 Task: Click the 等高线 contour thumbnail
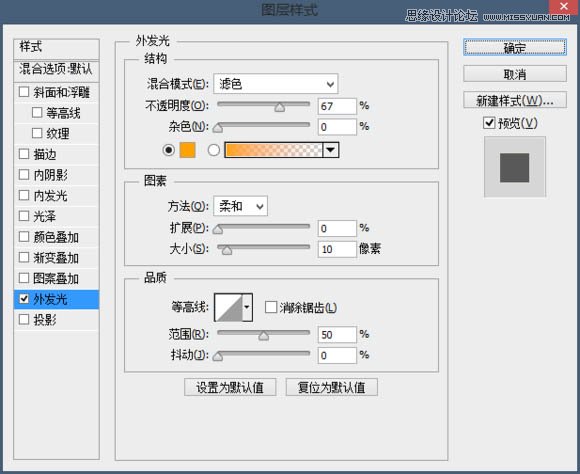(x=229, y=307)
